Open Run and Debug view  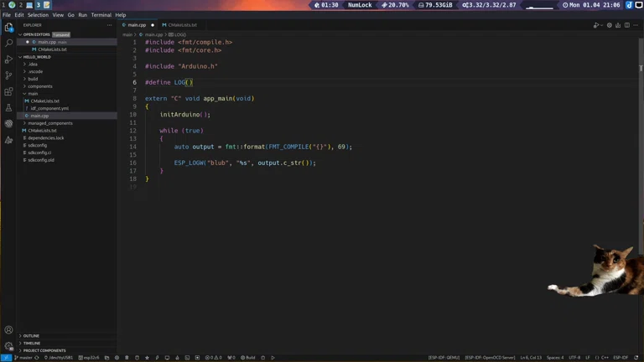[x=9, y=59]
